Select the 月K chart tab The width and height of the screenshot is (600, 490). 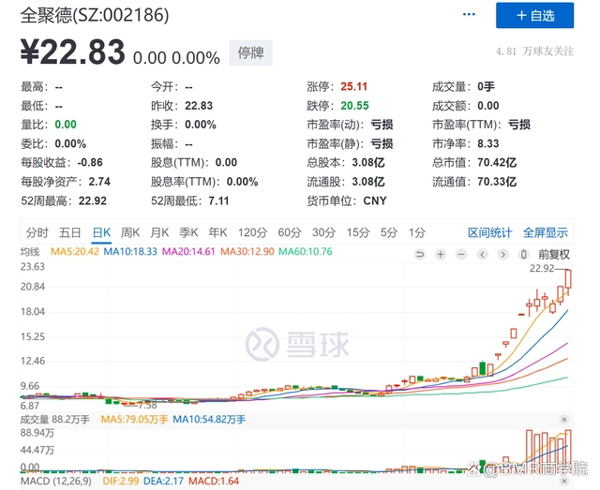tap(159, 233)
